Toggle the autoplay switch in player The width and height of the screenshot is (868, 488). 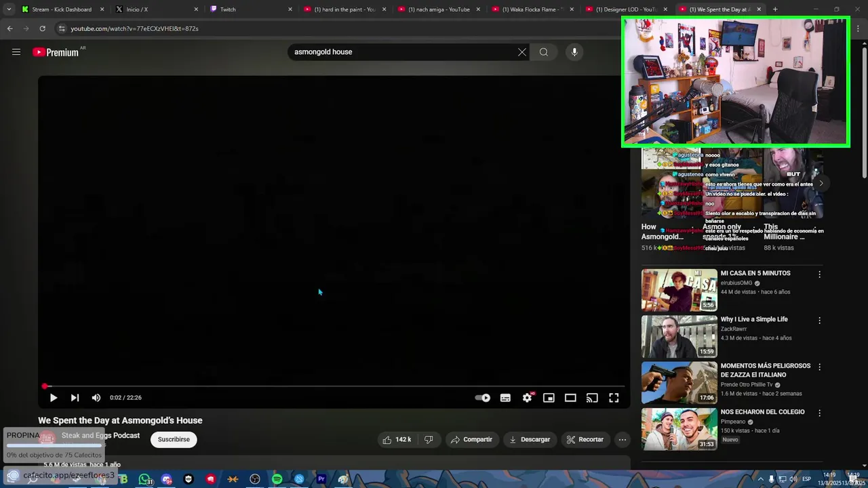click(483, 398)
